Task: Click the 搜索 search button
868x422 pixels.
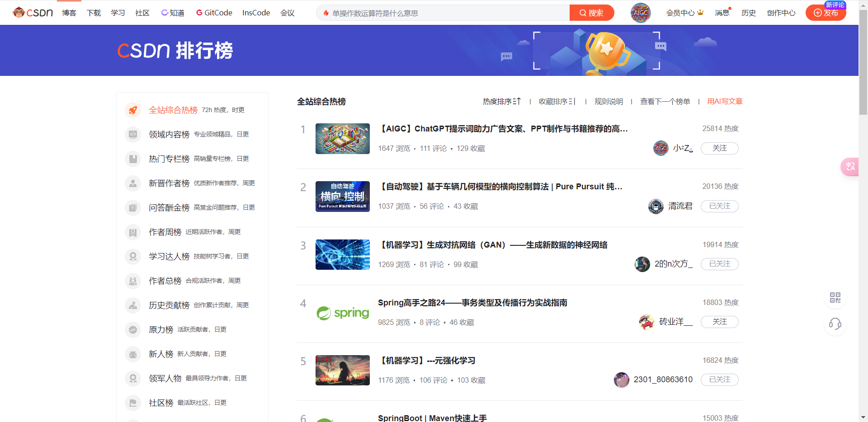Action: (x=592, y=13)
